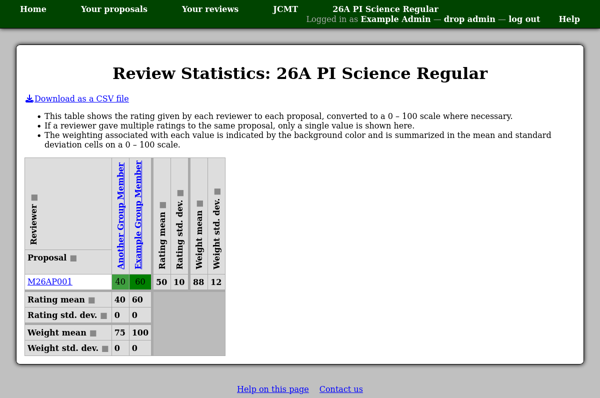Click weight std. dev. value 12
The width and height of the screenshot is (600, 398).
click(216, 282)
